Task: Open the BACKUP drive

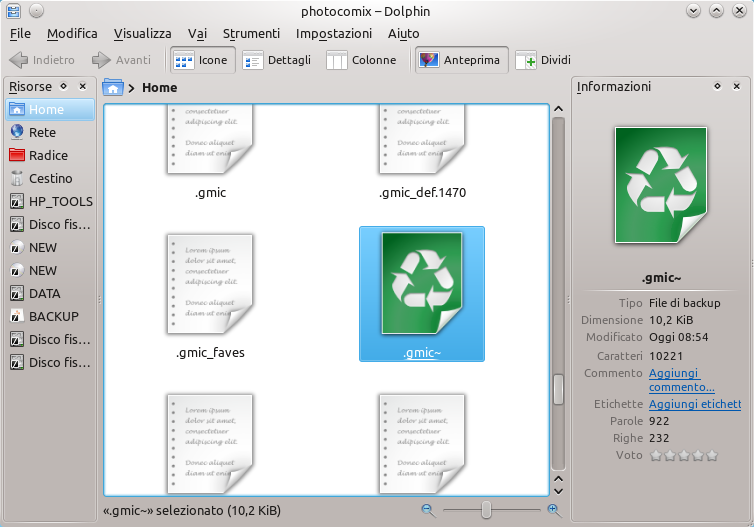Action: 50,316
